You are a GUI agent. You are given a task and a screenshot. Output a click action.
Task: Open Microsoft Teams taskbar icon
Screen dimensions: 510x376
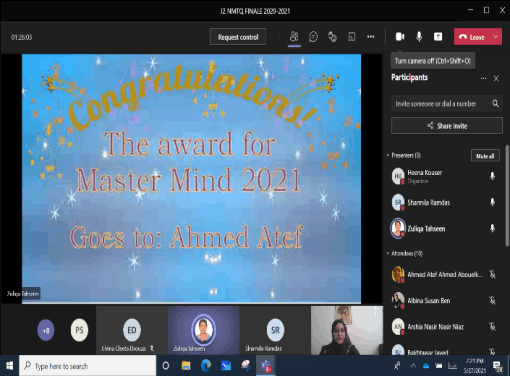[x=266, y=366]
